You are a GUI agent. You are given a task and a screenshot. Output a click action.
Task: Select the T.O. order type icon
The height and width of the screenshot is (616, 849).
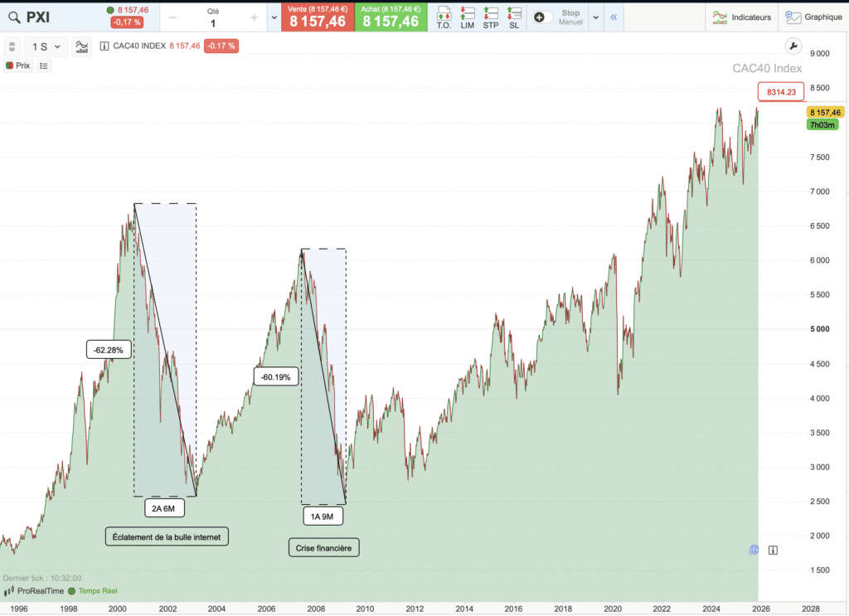pos(444,17)
